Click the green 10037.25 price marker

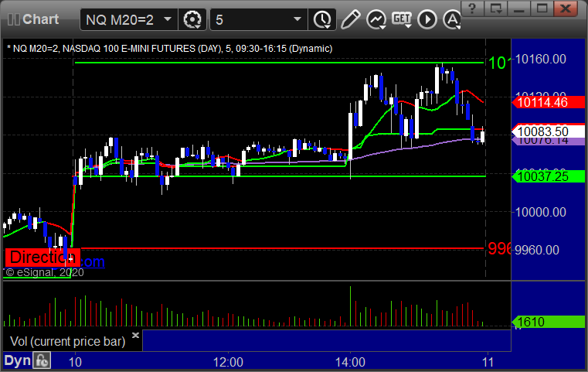point(548,176)
